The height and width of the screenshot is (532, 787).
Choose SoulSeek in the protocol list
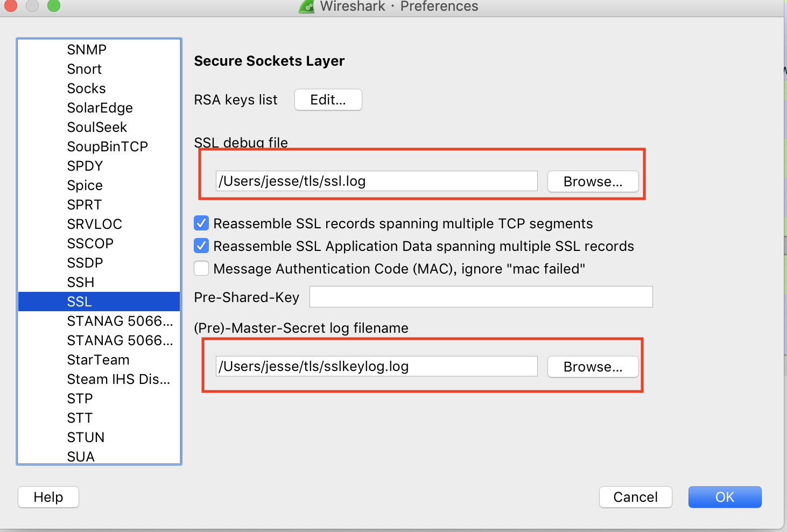[99, 127]
